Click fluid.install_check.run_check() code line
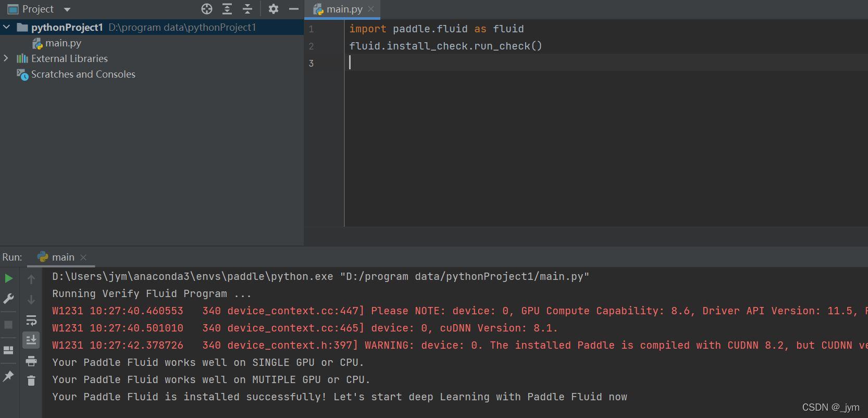The width and height of the screenshot is (868, 418). click(x=445, y=46)
